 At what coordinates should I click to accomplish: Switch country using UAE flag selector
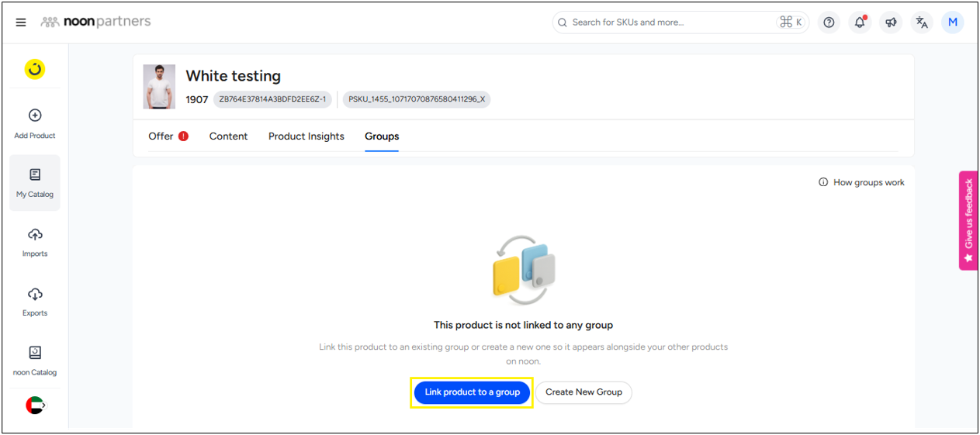(x=35, y=405)
